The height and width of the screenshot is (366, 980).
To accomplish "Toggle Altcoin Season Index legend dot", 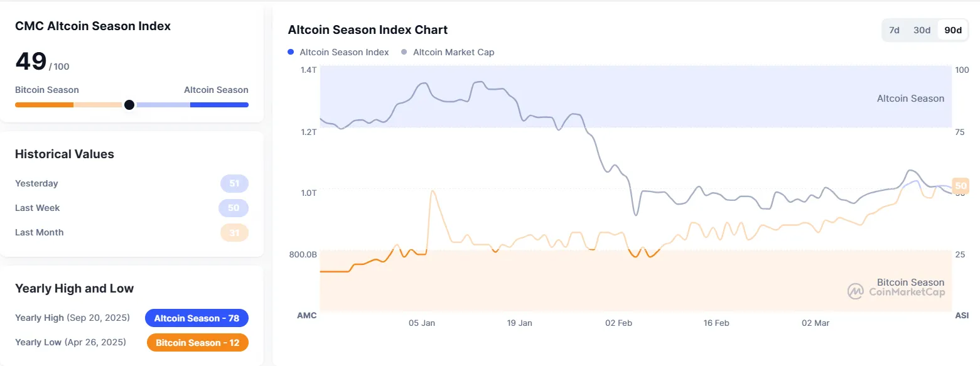I will tap(291, 52).
